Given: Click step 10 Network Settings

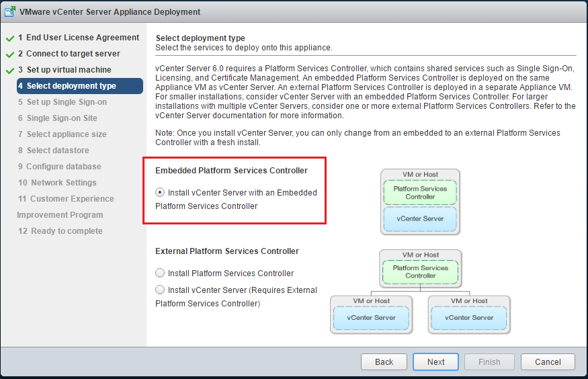Looking at the screenshot, I should [61, 183].
